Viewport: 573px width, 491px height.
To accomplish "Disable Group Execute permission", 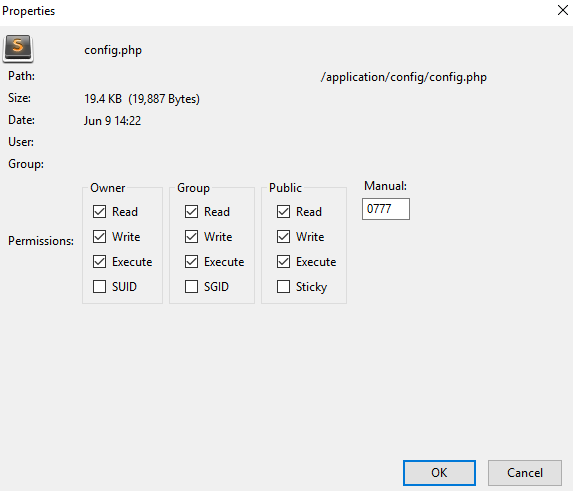I will click(191, 262).
